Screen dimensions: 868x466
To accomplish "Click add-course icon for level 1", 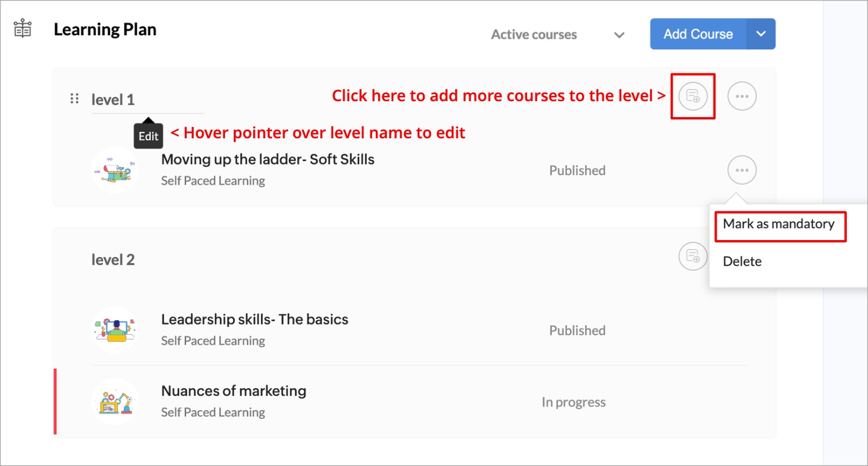I will pyautogui.click(x=693, y=96).
